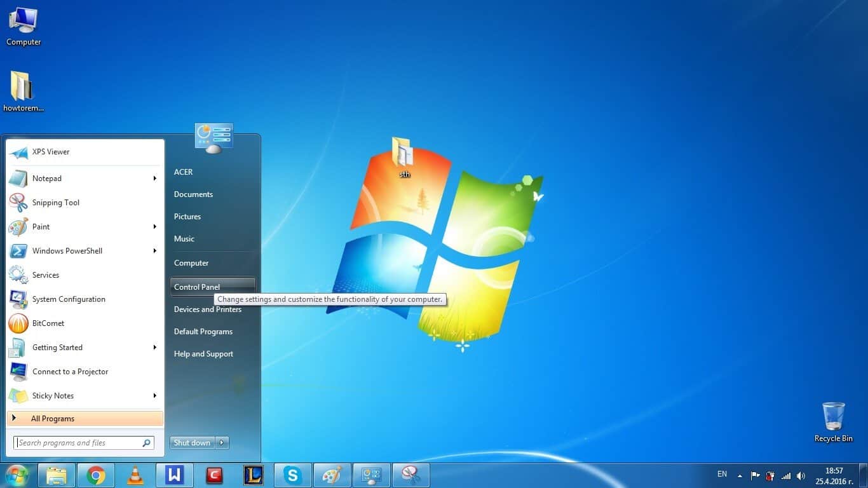
Task: Show hidden tray icons arrow
Action: (x=740, y=475)
